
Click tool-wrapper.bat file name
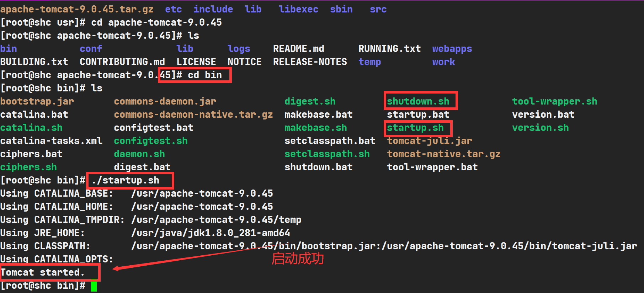coord(432,167)
